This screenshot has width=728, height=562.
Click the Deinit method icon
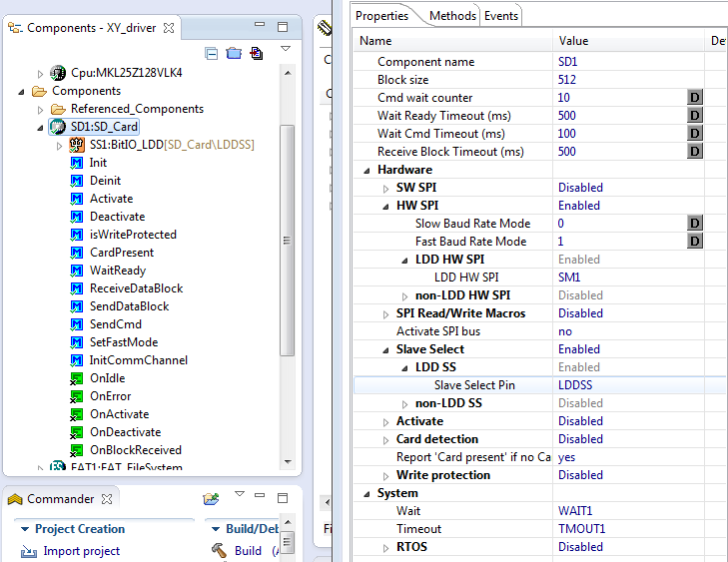tap(76, 181)
